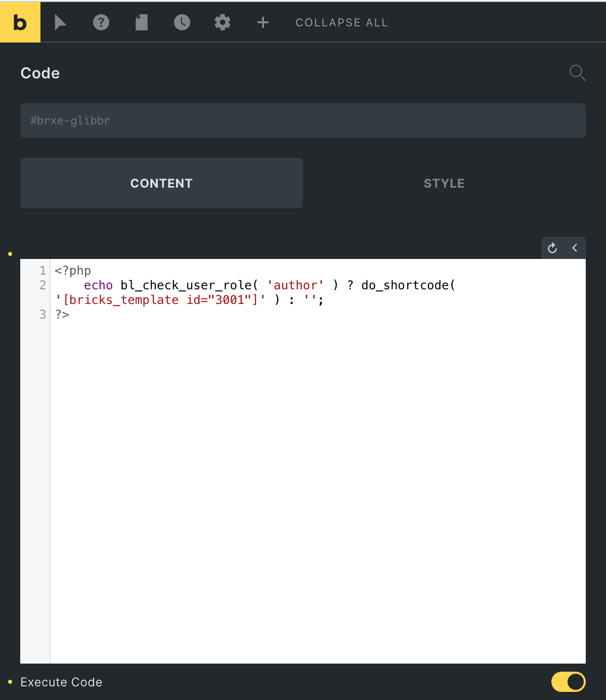
Task: Click the closing ?> tag on line 3
Action: pos(62,315)
